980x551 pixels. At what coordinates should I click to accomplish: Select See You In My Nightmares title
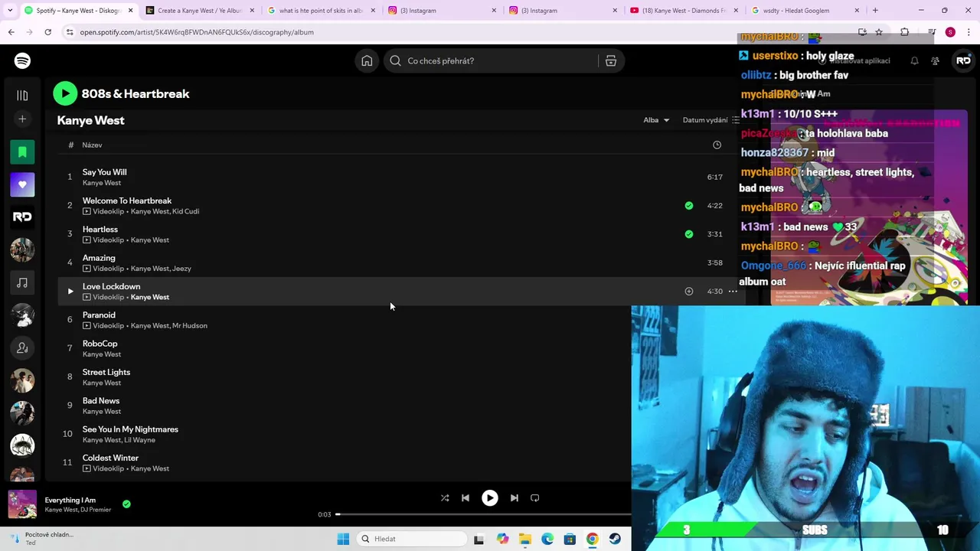[130, 429]
